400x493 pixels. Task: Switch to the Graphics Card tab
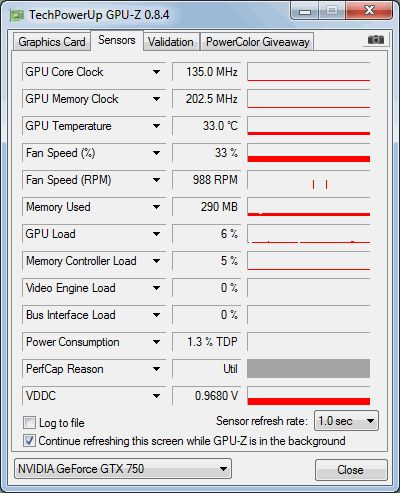point(52,42)
